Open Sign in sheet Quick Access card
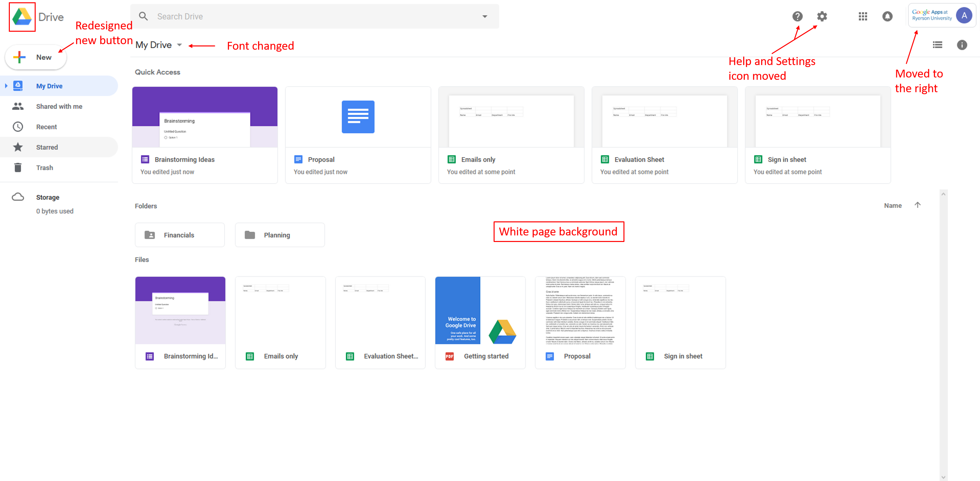Viewport: 980px width, 481px height. (x=818, y=135)
